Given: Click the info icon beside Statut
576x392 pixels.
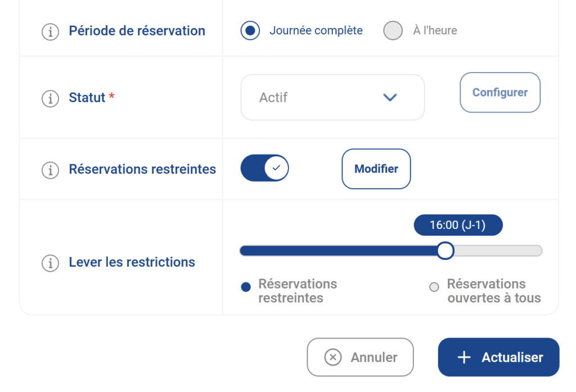Looking at the screenshot, I should (x=50, y=98).
